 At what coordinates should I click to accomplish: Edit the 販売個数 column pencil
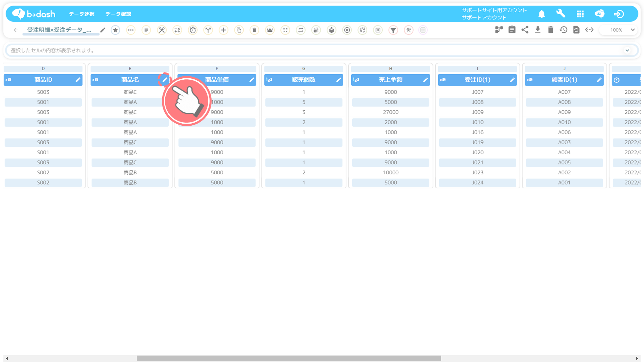339,80
